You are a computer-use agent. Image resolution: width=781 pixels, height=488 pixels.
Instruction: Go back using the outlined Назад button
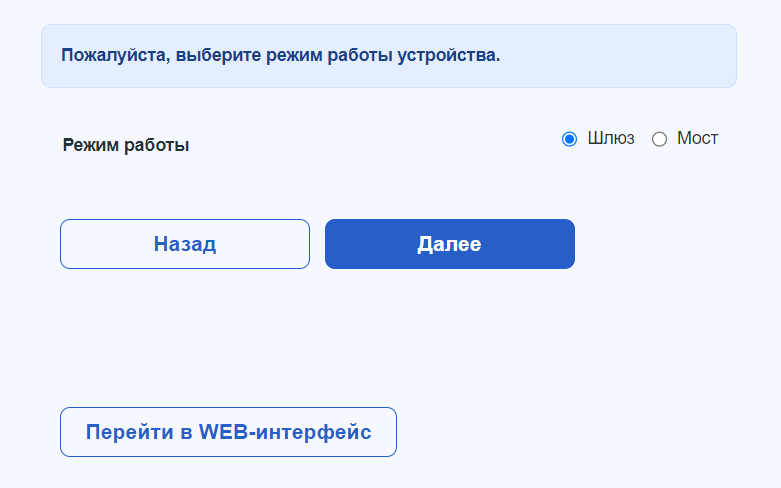[185, 244]
